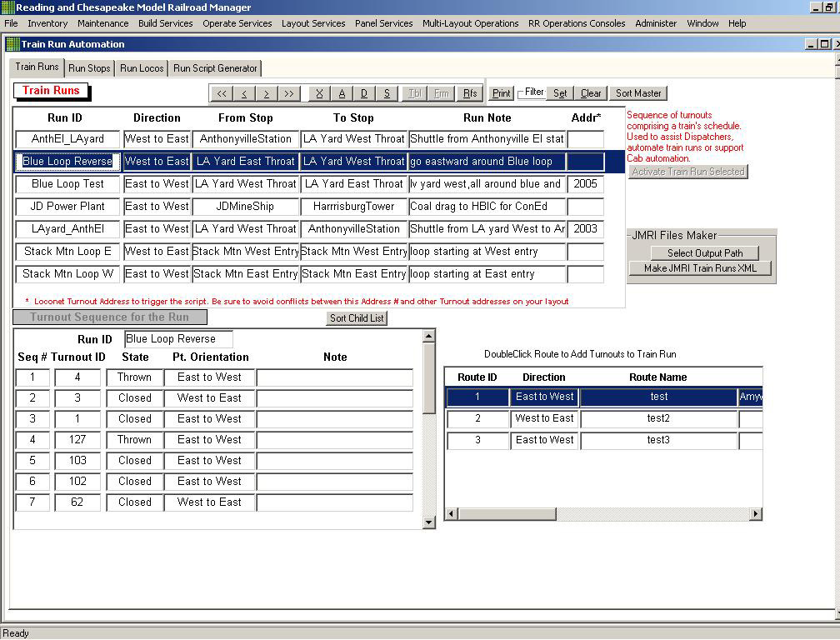Screen dimensions: 840x640
Task: Select the Train Runs tab
Action: [x=37, y=67]
